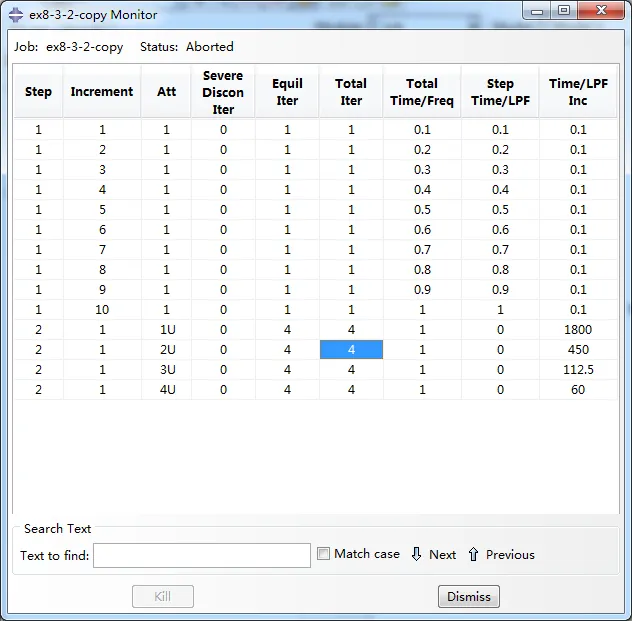Screen dimensions: 632x621
Task: Select the 1U attempt cell
Action: coord(167,330)
